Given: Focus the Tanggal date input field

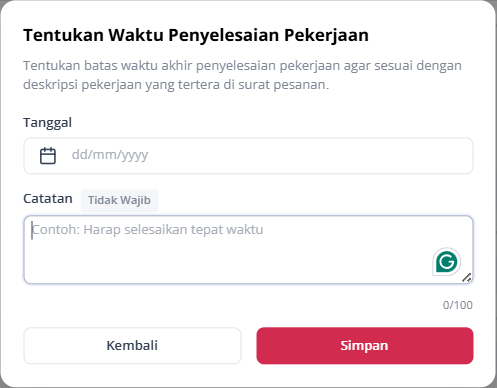Looking at the screenshot, I should click(248, 156).
